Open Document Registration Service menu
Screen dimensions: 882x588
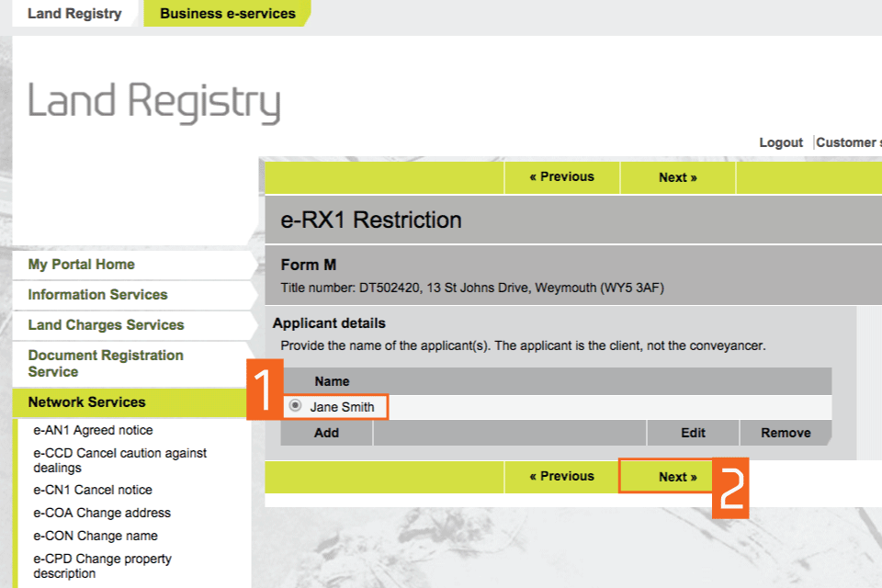(106, 363)
